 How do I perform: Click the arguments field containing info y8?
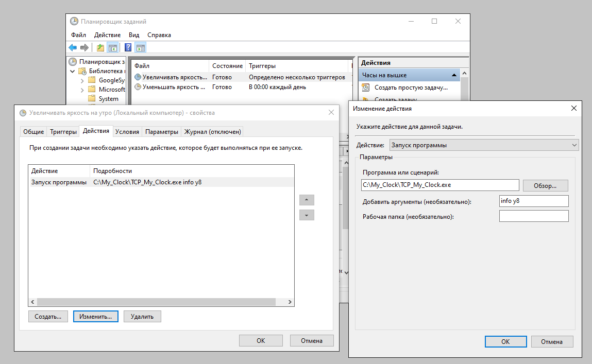(x=533, y=201)
